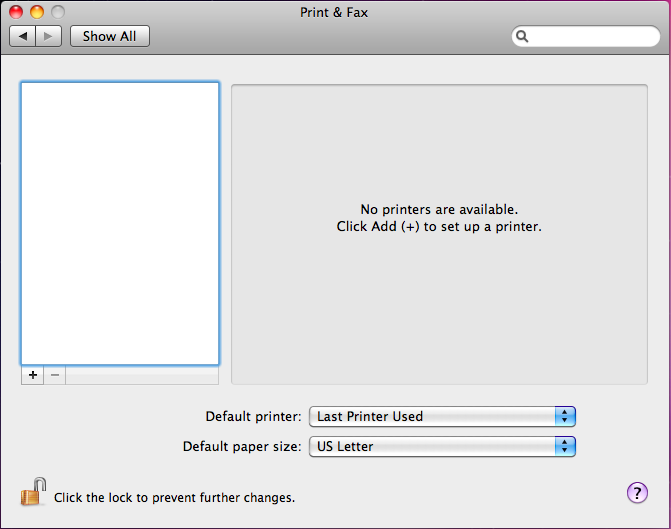Screen dimensions: 671x529
Task: Open the Default printer dropdown
Action: click(x=442, y=417)
